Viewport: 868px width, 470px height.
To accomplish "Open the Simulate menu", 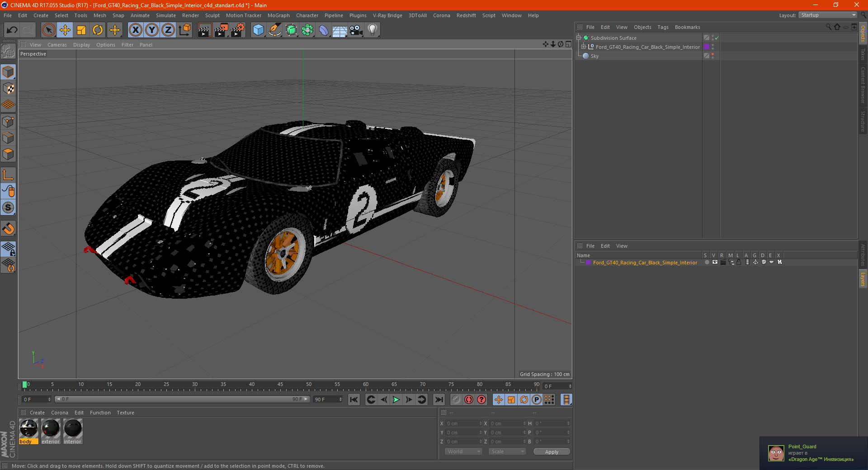I will click(x=166, y=15).
